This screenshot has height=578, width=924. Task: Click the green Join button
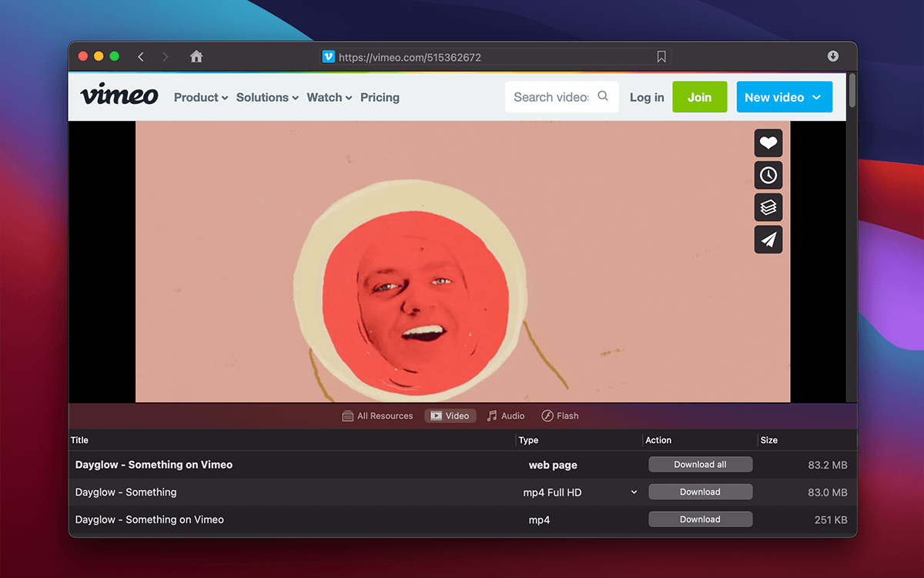[x=700, y=97]
